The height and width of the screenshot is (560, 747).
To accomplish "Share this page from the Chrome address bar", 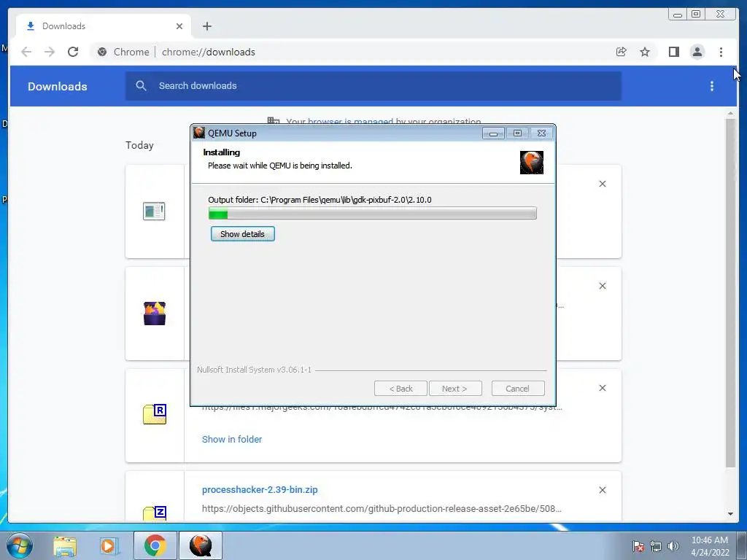I will click(622, 52).
